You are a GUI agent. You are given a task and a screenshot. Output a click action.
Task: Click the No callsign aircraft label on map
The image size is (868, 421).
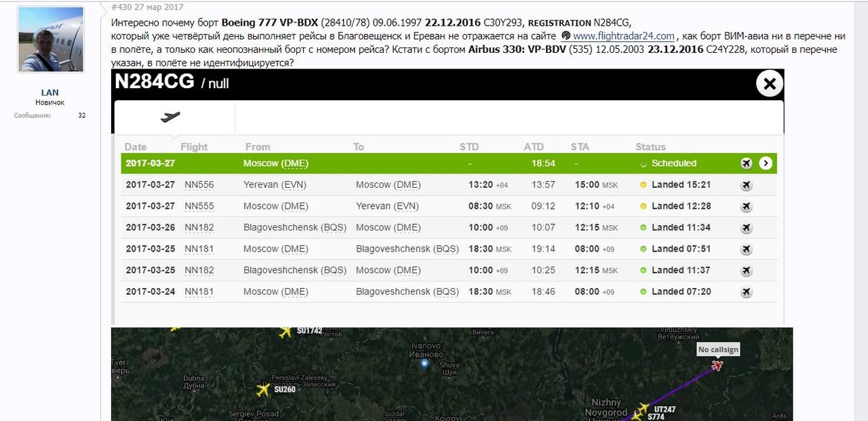(718, 349)
